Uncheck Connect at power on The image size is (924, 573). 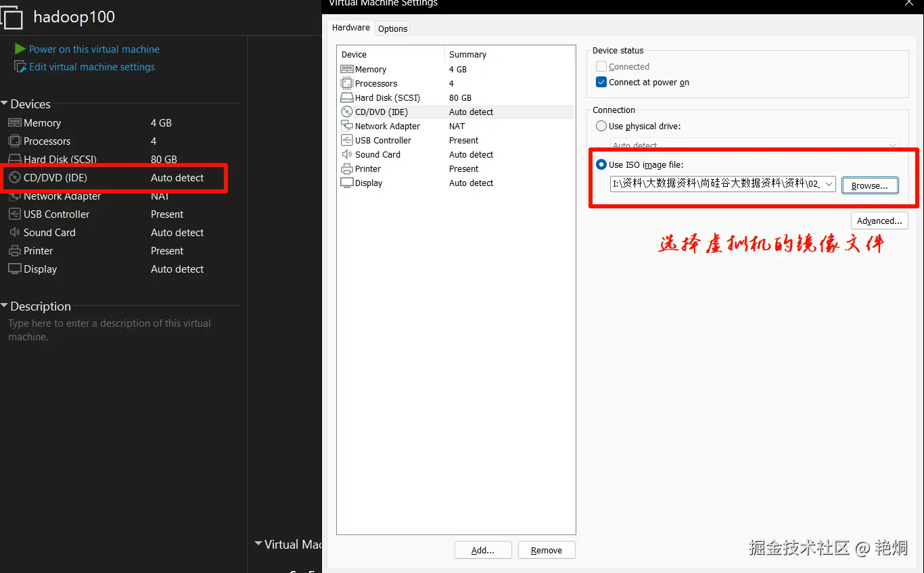tap(601, 82)
